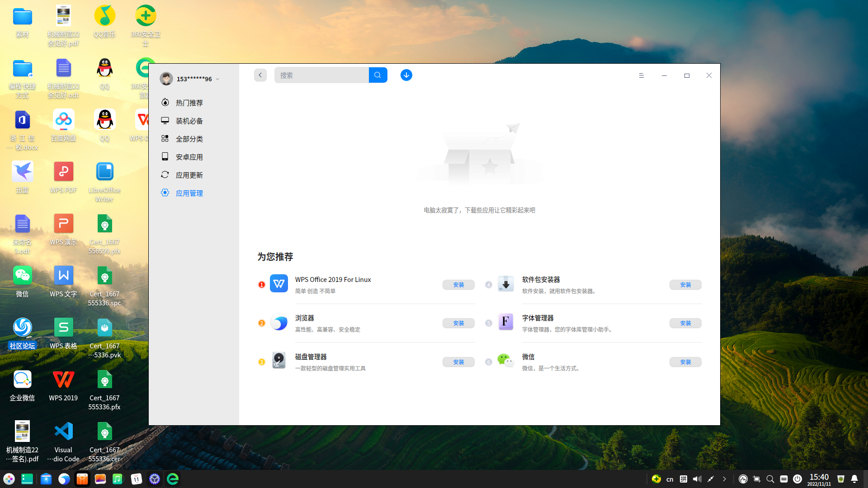Click the 装机必备 monitor icon

point(165,121)
